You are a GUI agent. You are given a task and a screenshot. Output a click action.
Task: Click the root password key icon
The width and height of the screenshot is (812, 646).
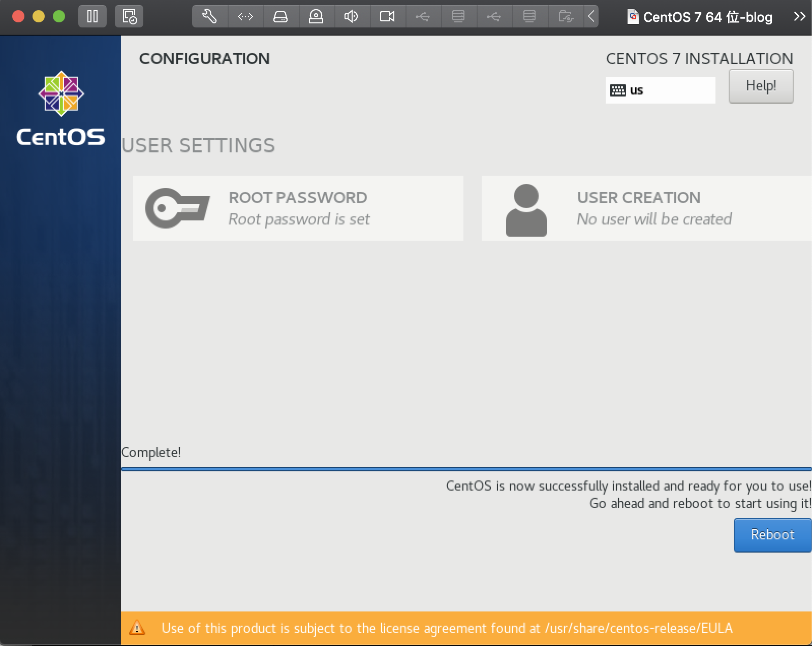177,208
